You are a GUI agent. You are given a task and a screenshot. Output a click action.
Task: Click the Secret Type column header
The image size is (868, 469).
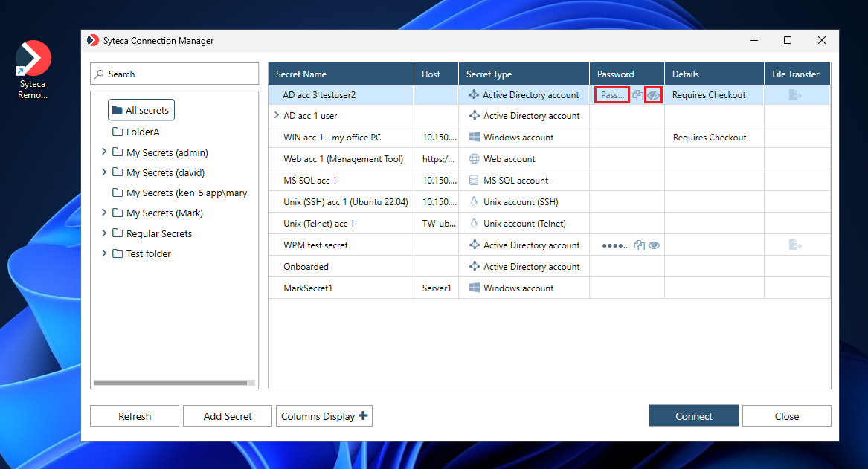click(x=489, y=74)
